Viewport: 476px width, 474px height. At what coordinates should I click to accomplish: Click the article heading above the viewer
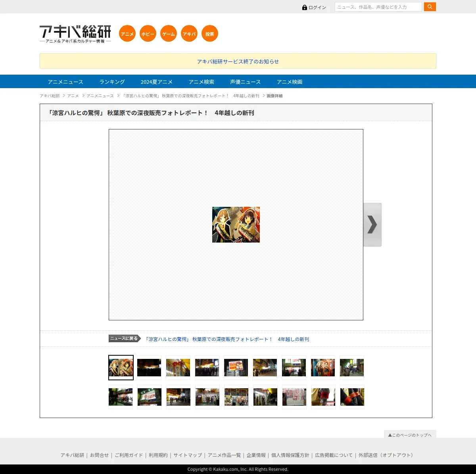(151, 113)
